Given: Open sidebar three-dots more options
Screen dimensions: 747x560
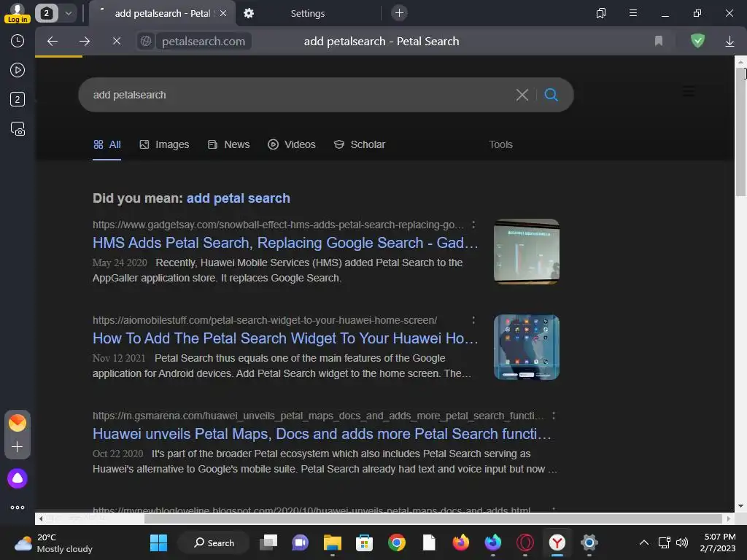Looking at the screenshot, I should pyautogui.click(x=18, y=507).
